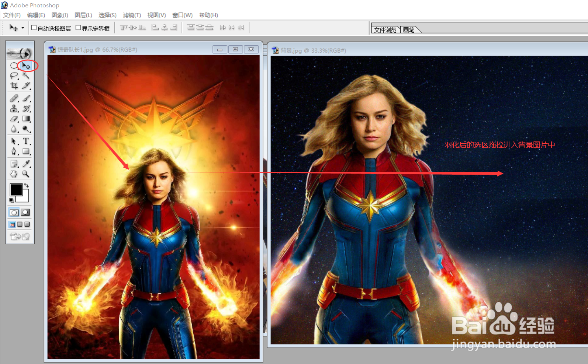Screen dimensions: 588x364
Task: Click align horizontal centers icon
Action: pos(165,28)
